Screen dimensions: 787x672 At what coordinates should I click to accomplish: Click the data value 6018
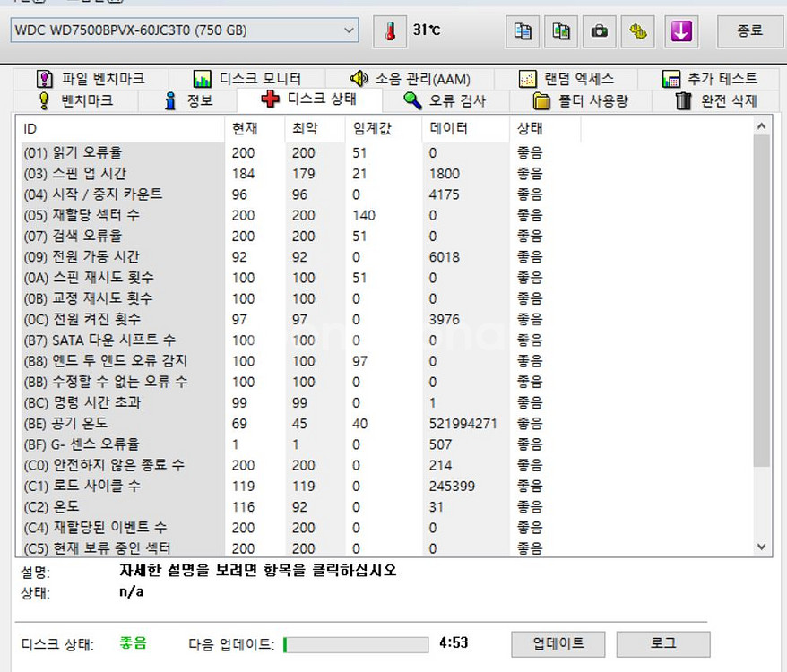coord(445,257)
